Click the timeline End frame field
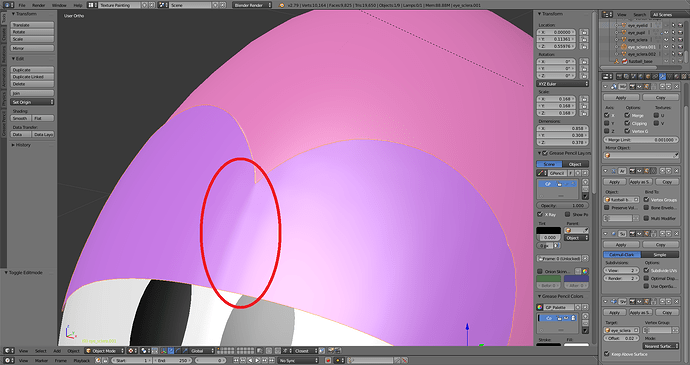The width and height of the screenshot is (690, 365). pyautogui.click(x=172, y=361)
